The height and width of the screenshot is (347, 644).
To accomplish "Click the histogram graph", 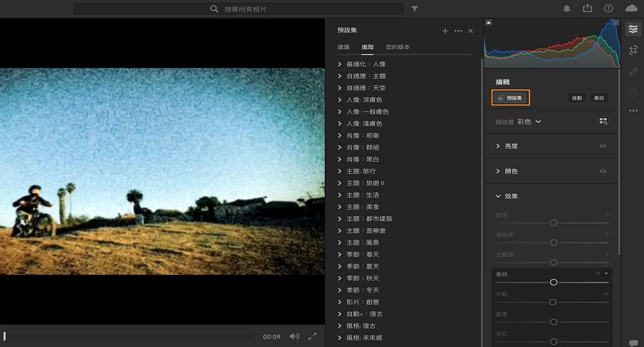I will coord(552,44).
